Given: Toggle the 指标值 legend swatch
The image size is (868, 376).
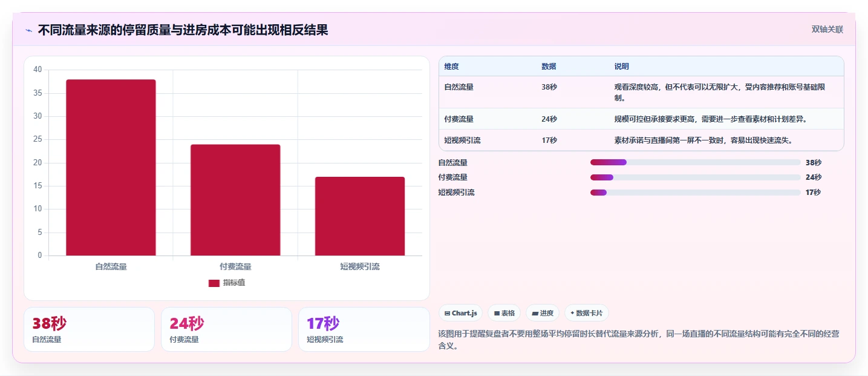Looking at the screenshot, I should coord(214,283).
